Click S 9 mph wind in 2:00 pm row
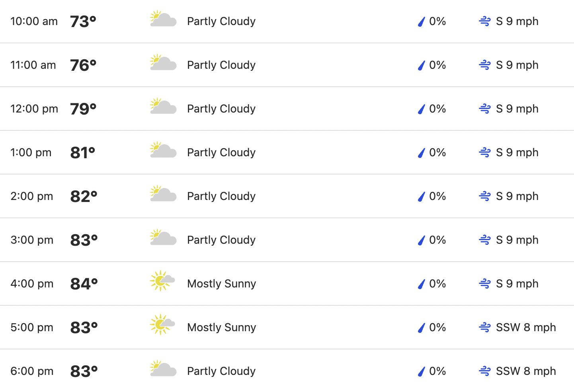Viewport: 574px width, 392px height. [517, 196]
